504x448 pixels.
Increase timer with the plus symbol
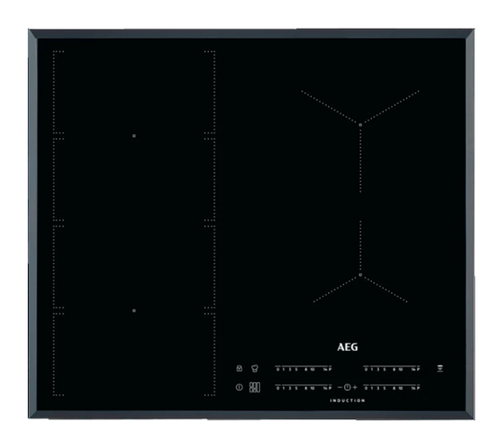click(x=355, y=388)
